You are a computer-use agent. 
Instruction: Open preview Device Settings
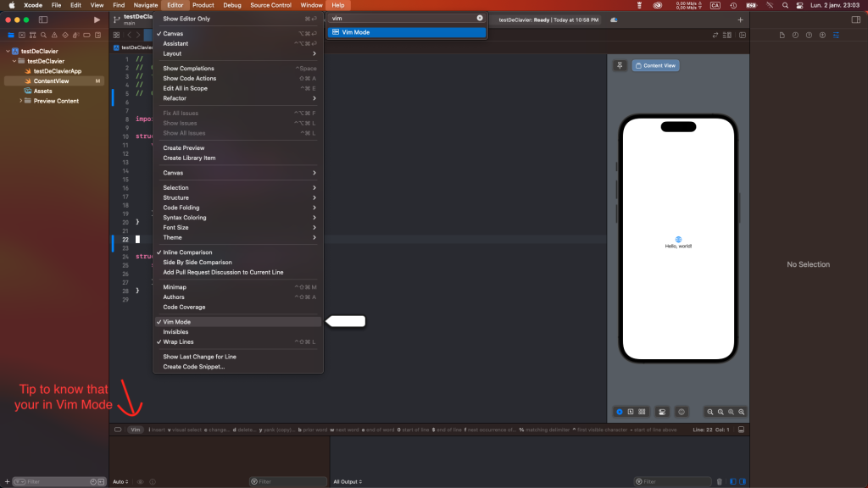[x=662, y=412]
